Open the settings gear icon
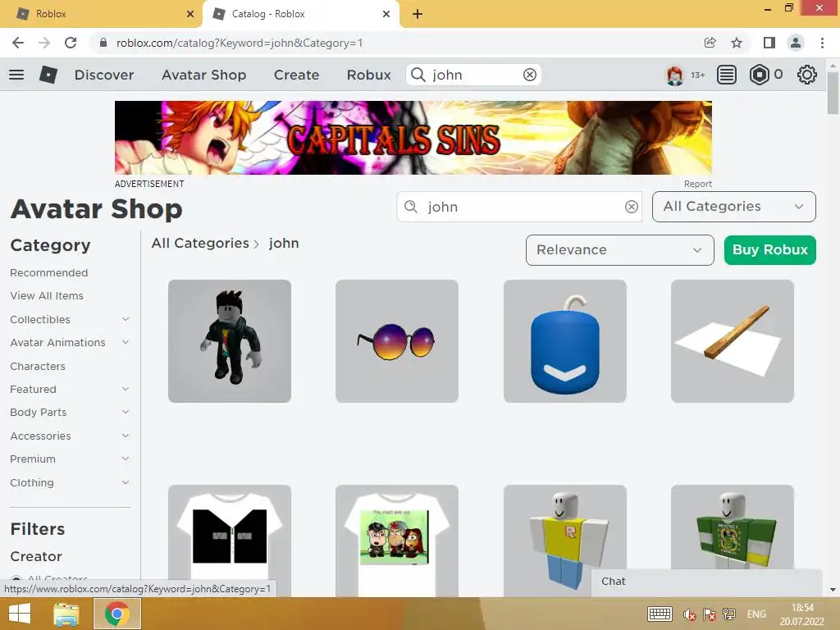This screenshot has width=840, height=630. [807, 75]
